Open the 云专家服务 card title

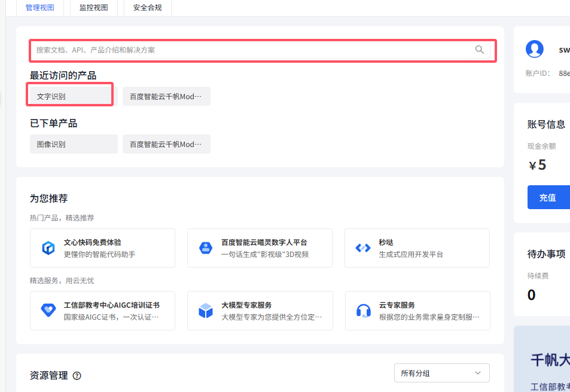pos(397,305)
